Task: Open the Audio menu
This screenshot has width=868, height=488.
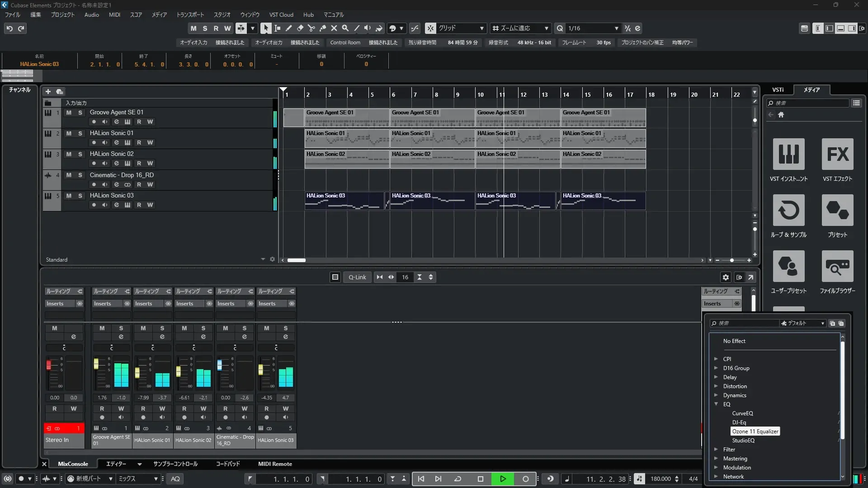Action: click(91, 15)
